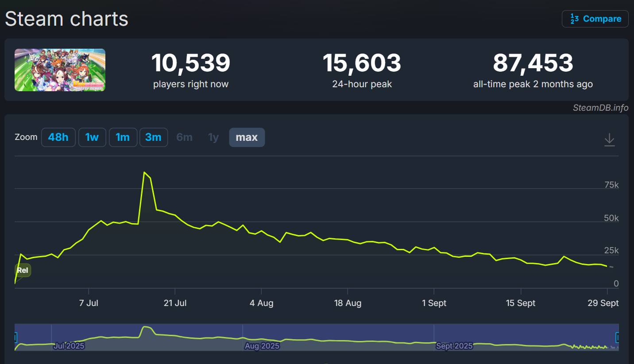
Task: Click Aug 2025 in the navigator
Action: pyautogui.click(x=262, y=346)
